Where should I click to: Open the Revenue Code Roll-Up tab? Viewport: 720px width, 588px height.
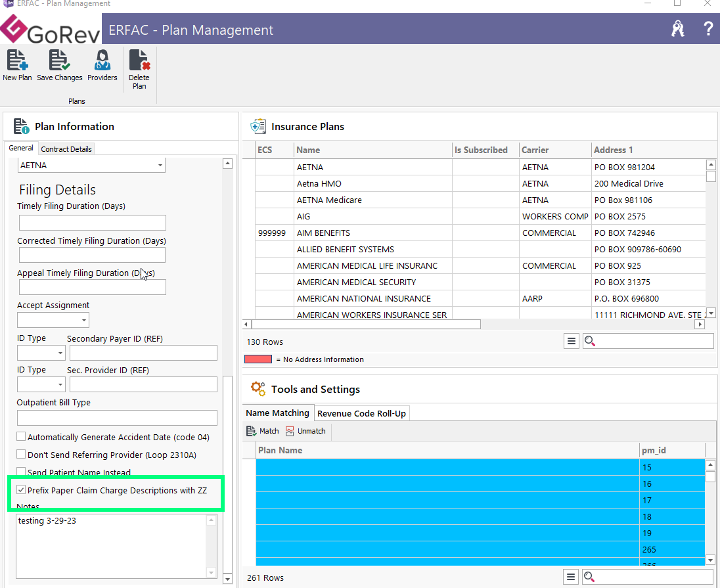click(x=361, y=413)
